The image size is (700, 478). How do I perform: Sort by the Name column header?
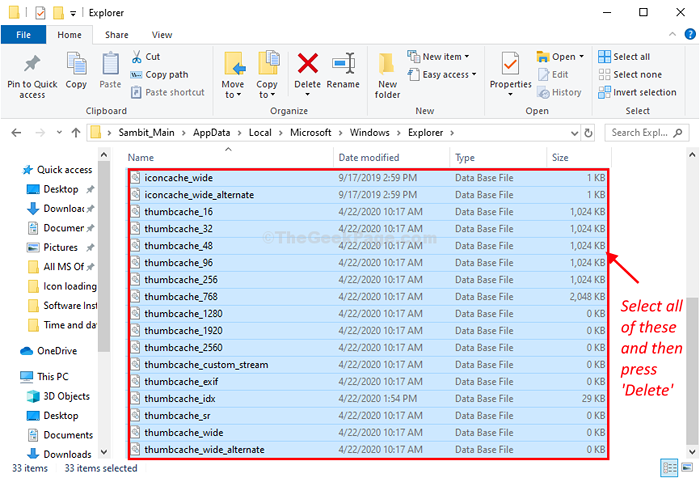pyautogui.click(x=141, y=158)
